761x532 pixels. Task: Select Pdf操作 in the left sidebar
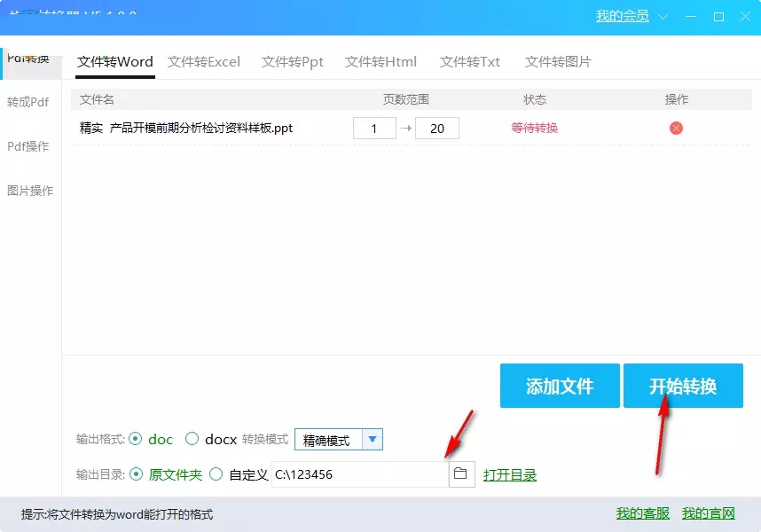click(x=27, y=146)
